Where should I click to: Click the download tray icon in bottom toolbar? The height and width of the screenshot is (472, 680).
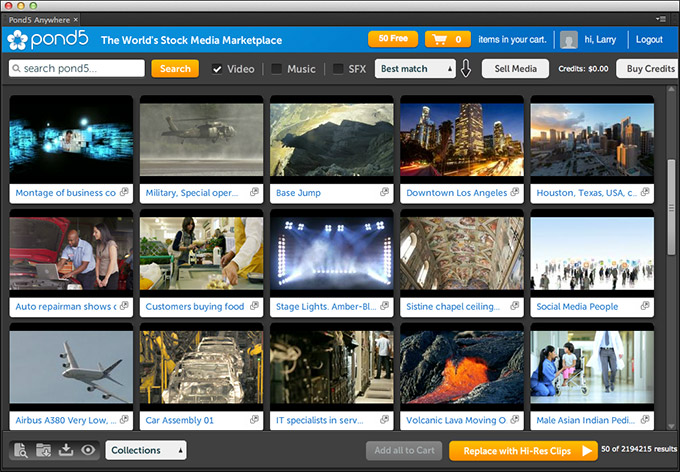66,450
